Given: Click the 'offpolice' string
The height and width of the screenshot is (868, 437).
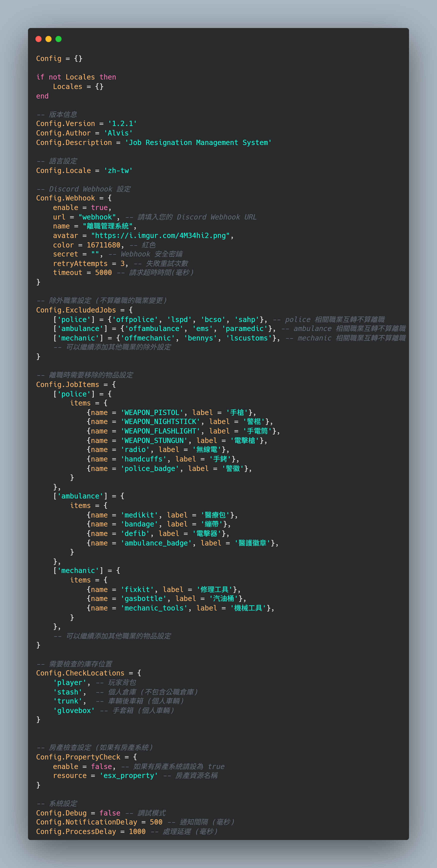Looking at the screenshot, I should coord(135,319).
